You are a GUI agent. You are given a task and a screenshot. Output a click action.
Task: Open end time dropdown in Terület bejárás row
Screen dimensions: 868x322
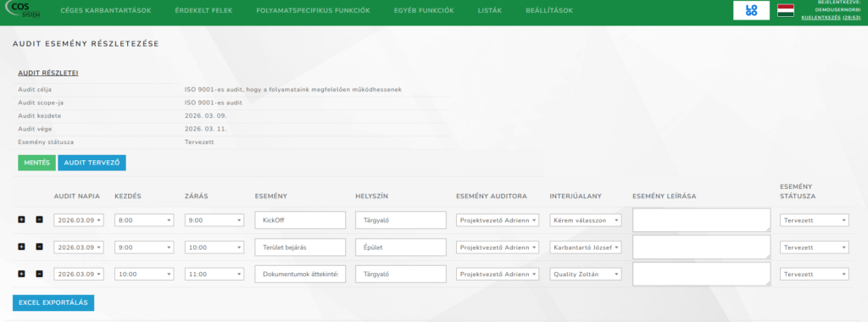[x=214, y=247]
